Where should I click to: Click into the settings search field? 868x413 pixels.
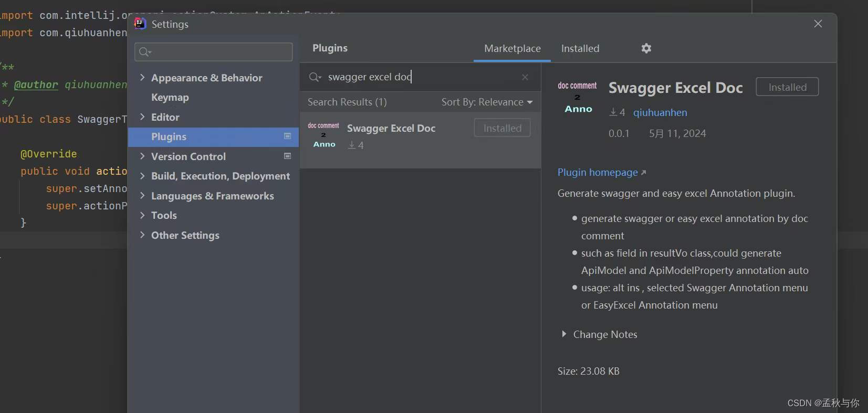point(214,52)
